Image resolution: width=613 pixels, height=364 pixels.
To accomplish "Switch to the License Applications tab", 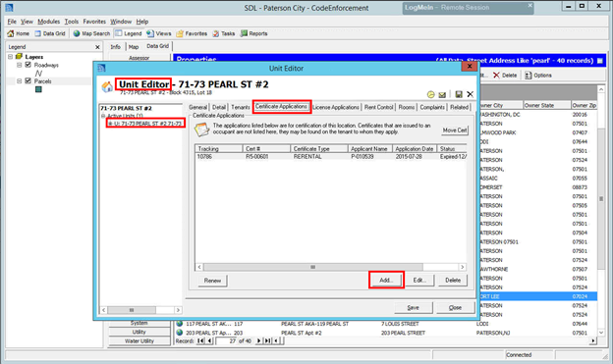I will pos(335,107).
